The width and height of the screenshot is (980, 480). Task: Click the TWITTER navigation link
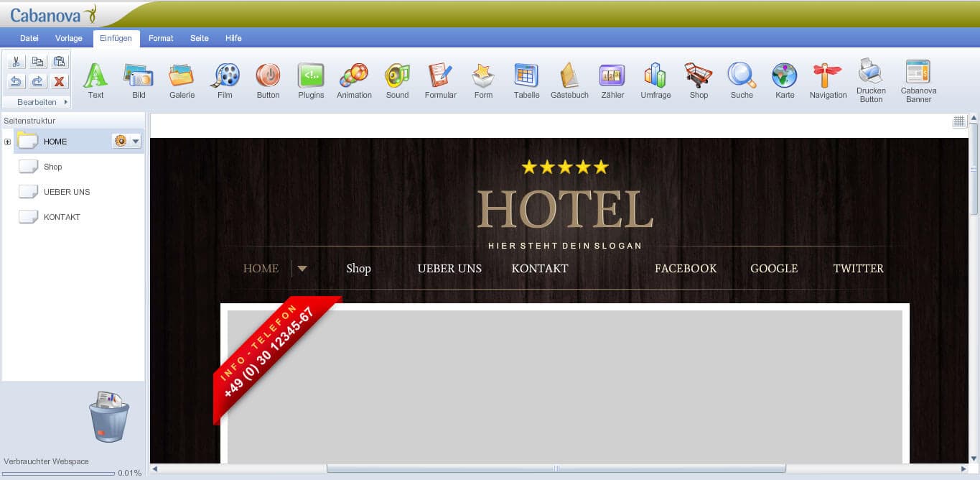pos(858,269)
